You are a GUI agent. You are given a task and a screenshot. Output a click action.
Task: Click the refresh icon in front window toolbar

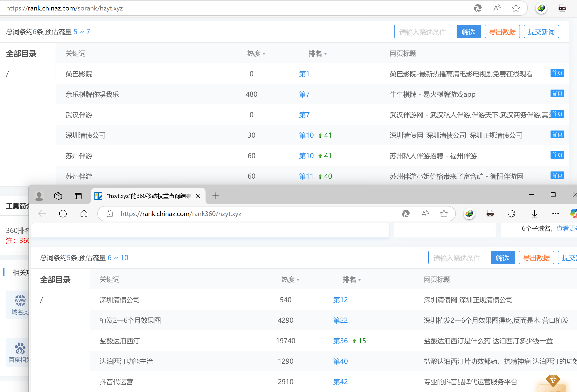pos(63,214)
